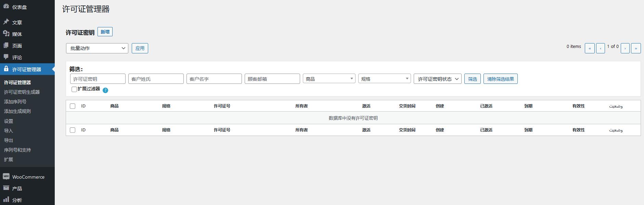Click the archive icon beside 产品
The image size is (644, 205).
coord(6,188)
